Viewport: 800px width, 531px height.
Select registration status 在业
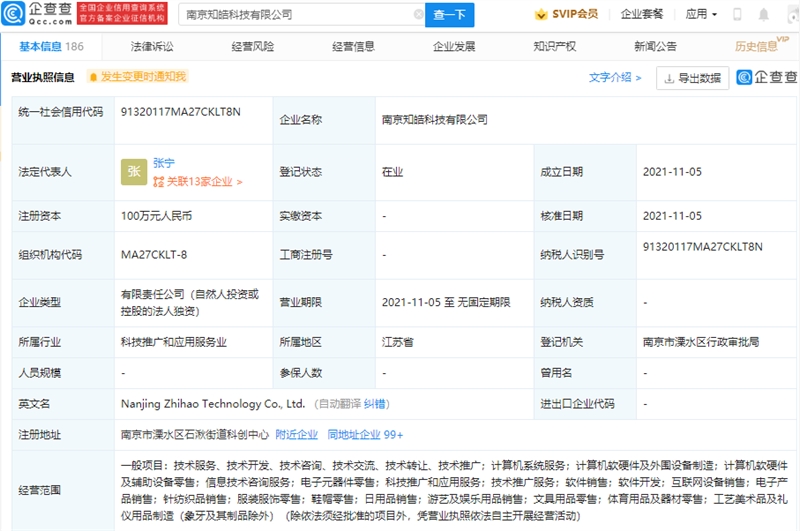tap(392, 172)
